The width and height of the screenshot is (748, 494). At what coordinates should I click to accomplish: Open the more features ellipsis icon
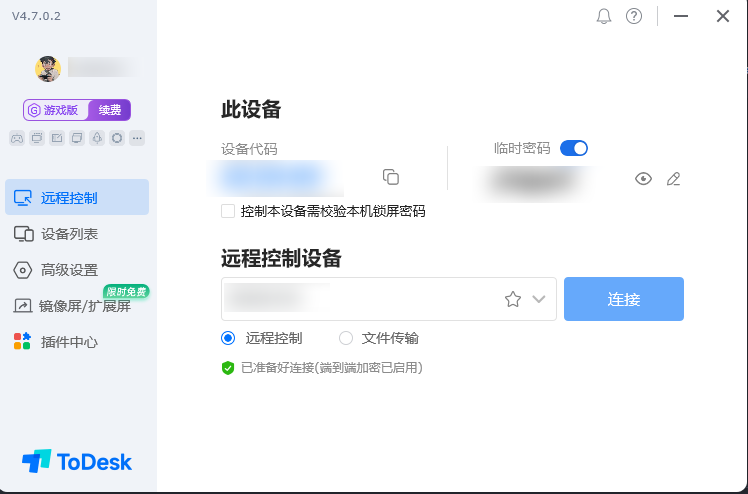[x=137, y=137]
